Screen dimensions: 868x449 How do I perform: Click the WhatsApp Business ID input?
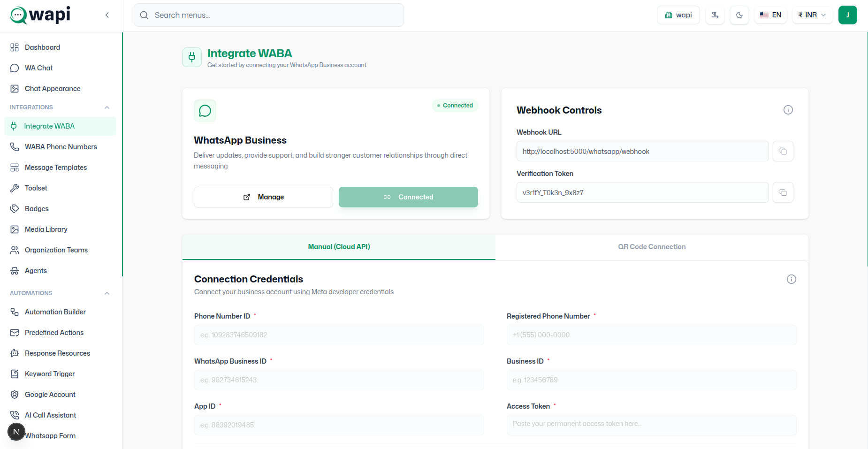pyautogui.click(x=339, y=380)
